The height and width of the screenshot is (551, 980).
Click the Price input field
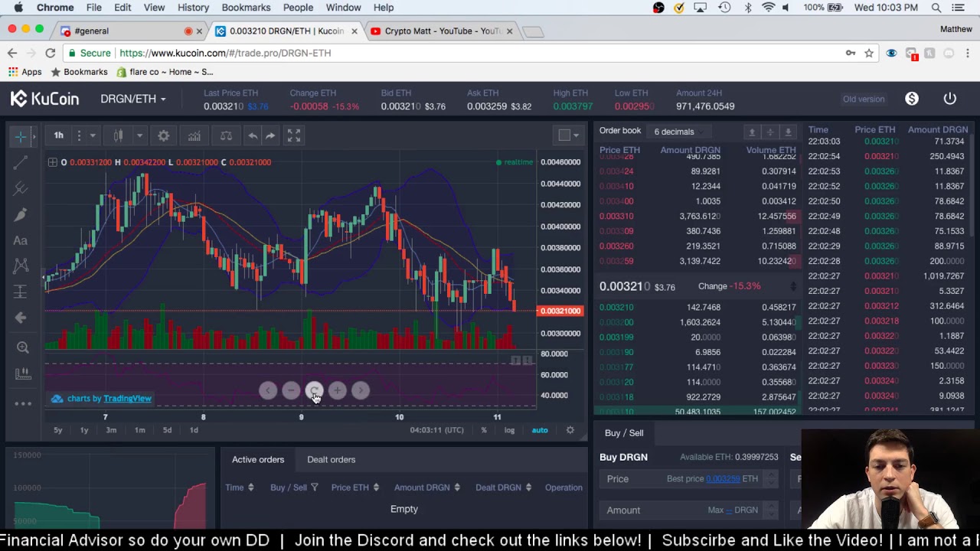point(689,479)
